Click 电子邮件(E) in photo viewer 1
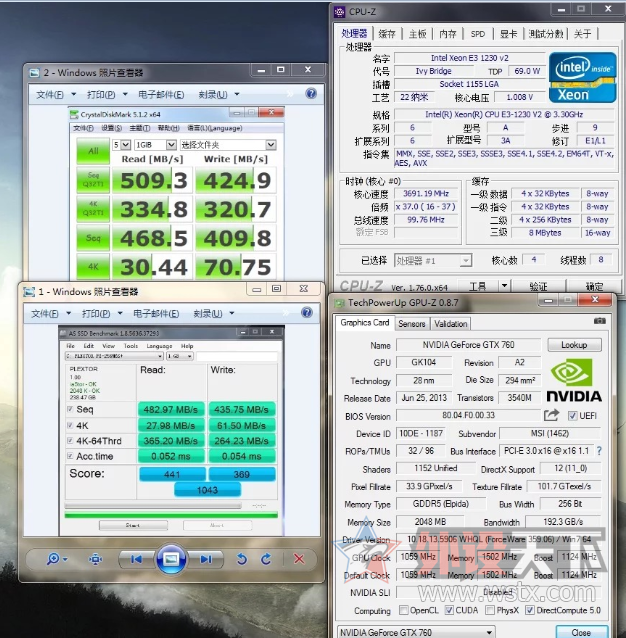The height and width of the screenshot is (638, 626). pyautogui.click(x=156, y=314)
